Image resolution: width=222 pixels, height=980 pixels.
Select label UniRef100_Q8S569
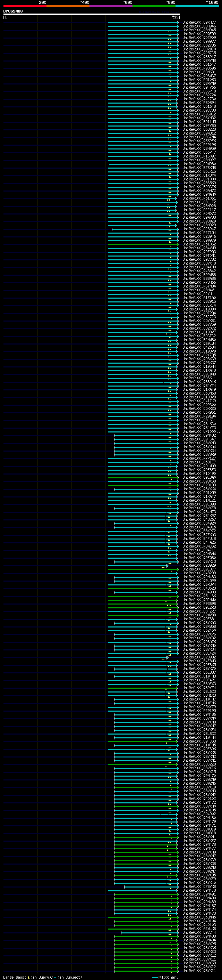click(199, 183)
